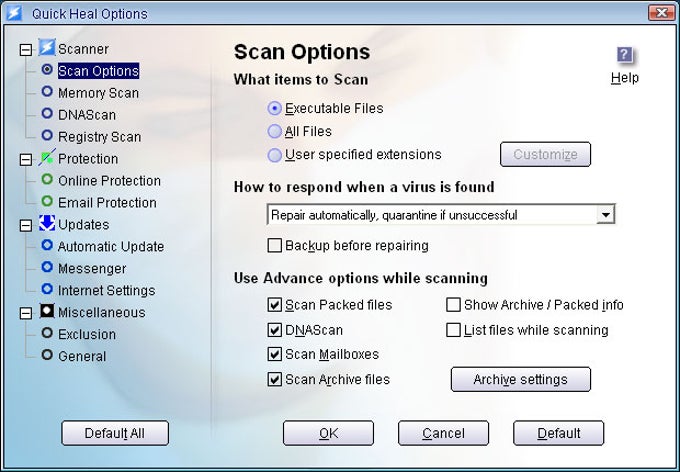Screen dimensions: 680x472
Task: Click the Repair automatically combo box field
Action: click(441, 215)
